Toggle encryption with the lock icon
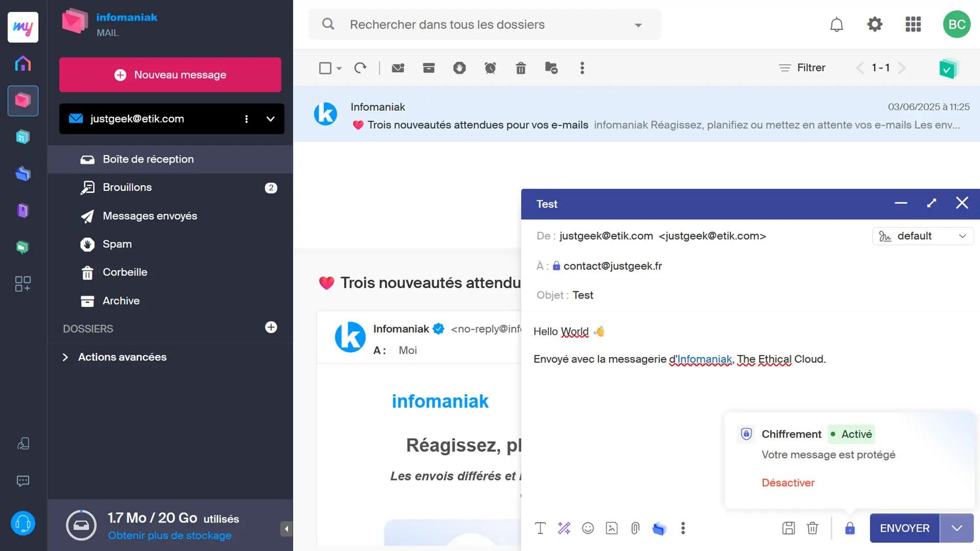This screenshot has width=980, height=551. (850, 528)
